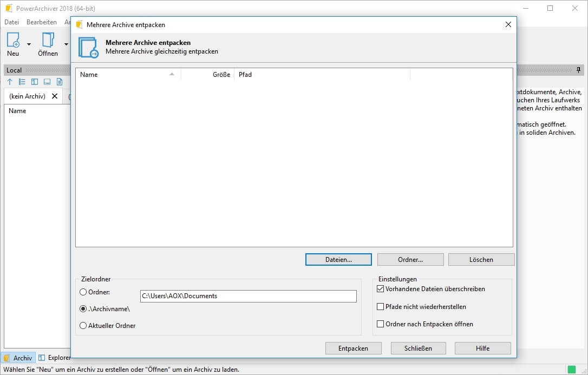588x375 pixels.
Task: Click the pin icon on Local panel
Action: pos(578,70)
